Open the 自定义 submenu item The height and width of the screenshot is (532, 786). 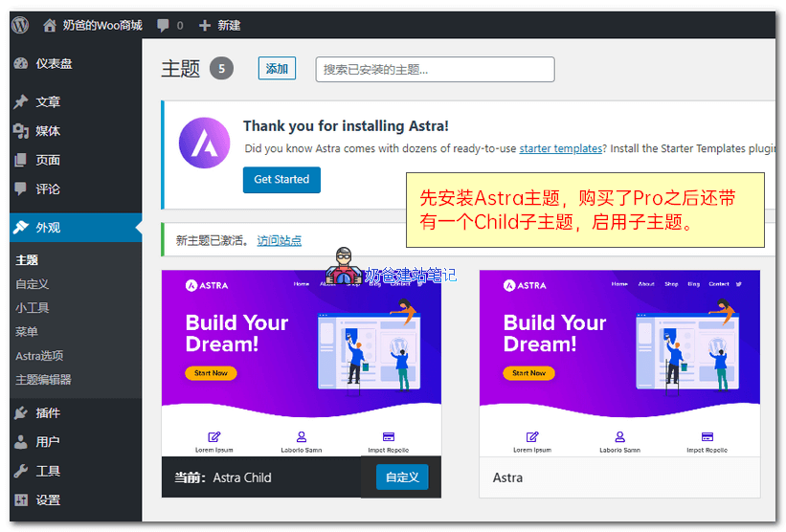pyautogui.click(x=33, y=284)
